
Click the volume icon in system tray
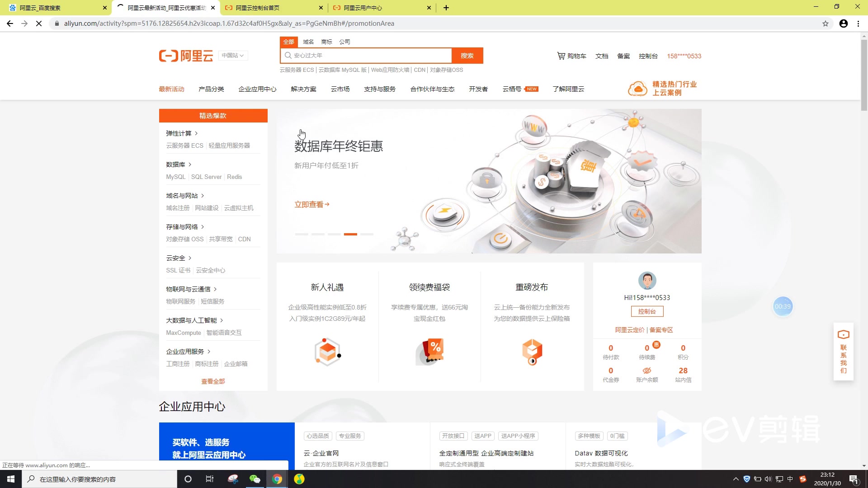tap(768, 479)
